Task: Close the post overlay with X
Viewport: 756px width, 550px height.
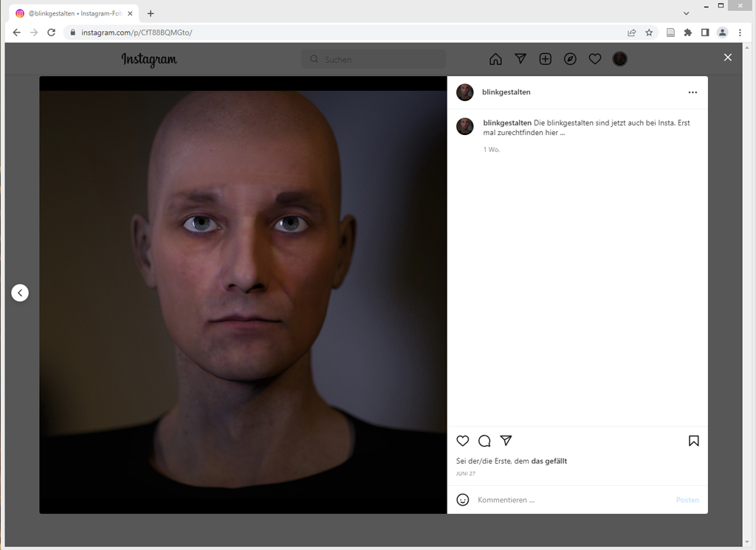Action: coord(727,58)
